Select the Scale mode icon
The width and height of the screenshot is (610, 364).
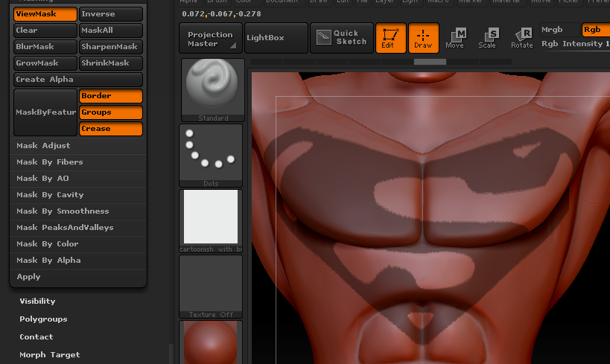coord(489,38)
